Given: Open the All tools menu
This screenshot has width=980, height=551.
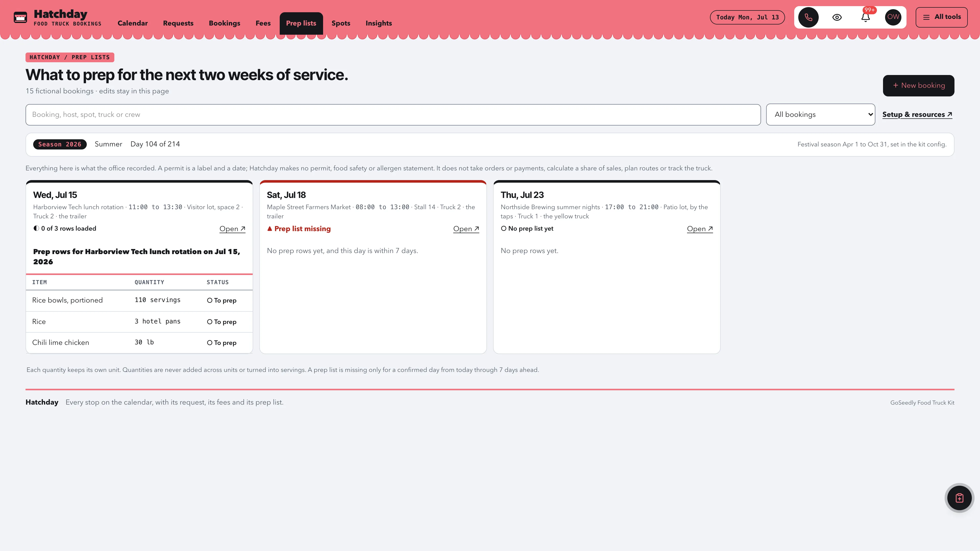Looking at the screenshot, I should click(941, 17).
